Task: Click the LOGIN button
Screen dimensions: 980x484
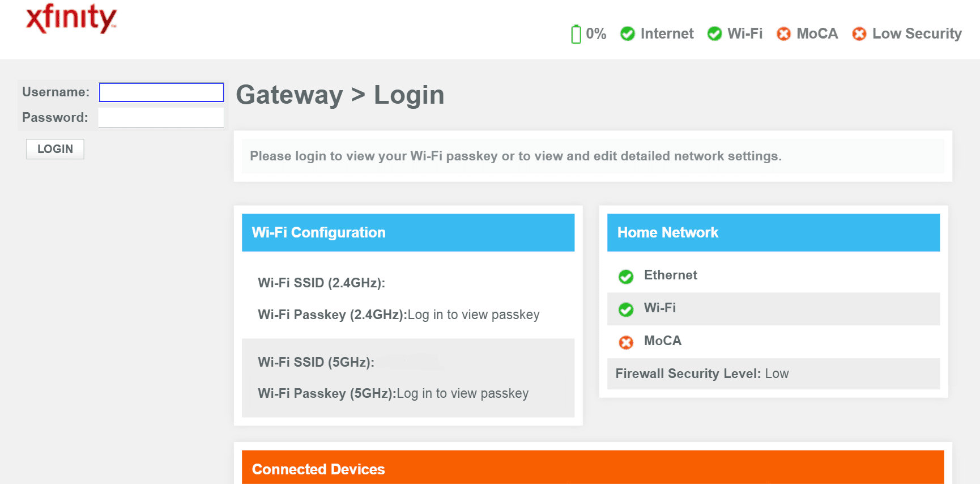Action: click(x=55, y=149)
